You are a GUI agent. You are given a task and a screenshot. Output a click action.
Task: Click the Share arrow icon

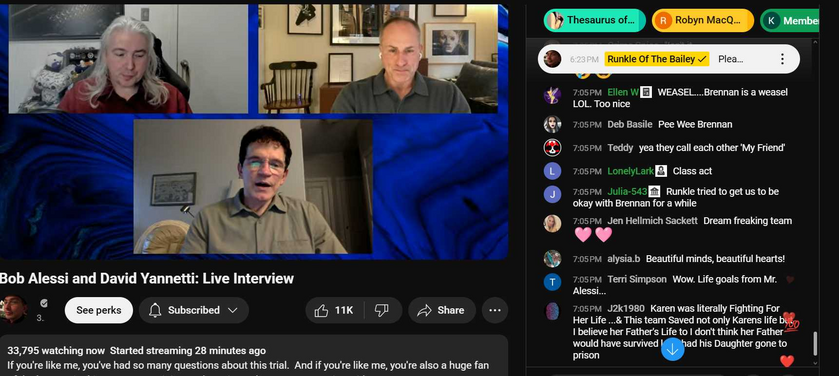(x=424, y=310)
